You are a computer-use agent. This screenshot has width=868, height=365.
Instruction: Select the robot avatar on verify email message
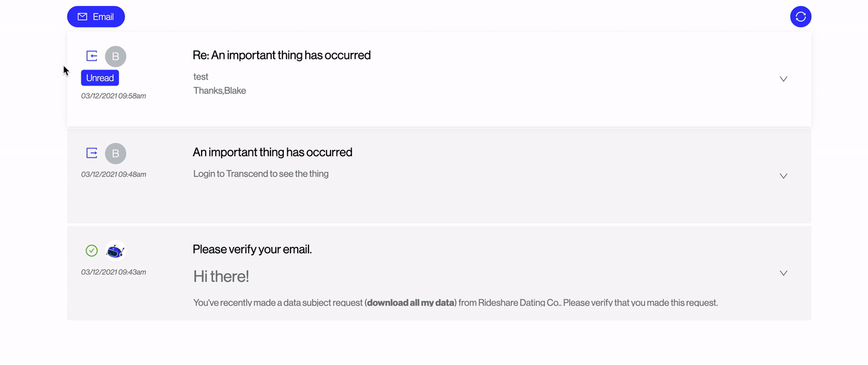pyautogui.click(x=116, y=251)
